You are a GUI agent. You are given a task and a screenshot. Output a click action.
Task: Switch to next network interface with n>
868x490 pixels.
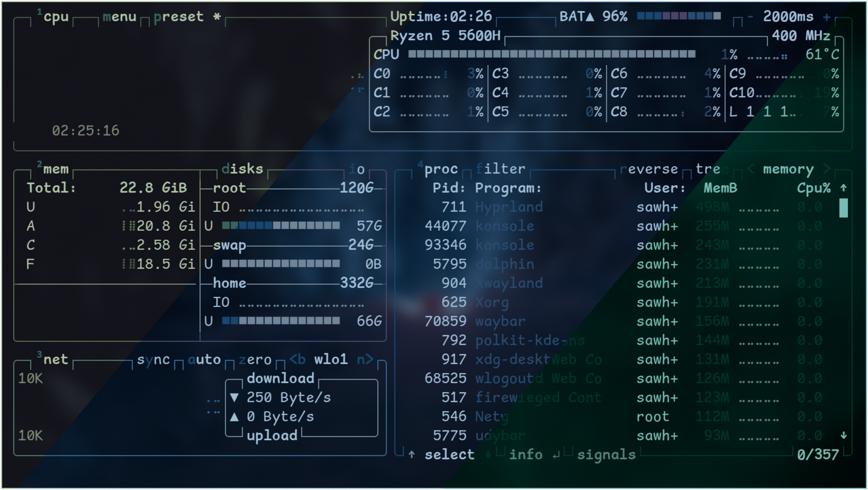[x=365, y=359]
